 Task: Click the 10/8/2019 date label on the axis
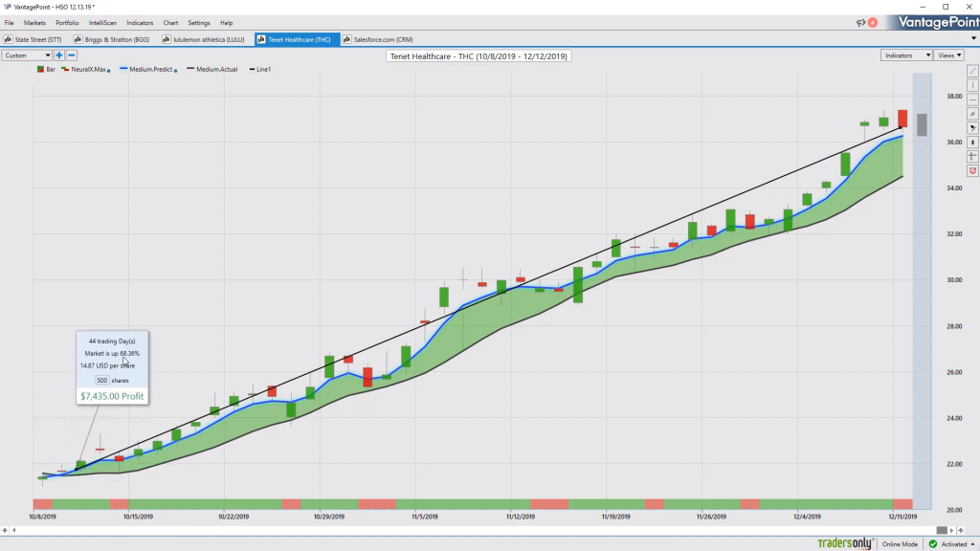tap(42, 517)
